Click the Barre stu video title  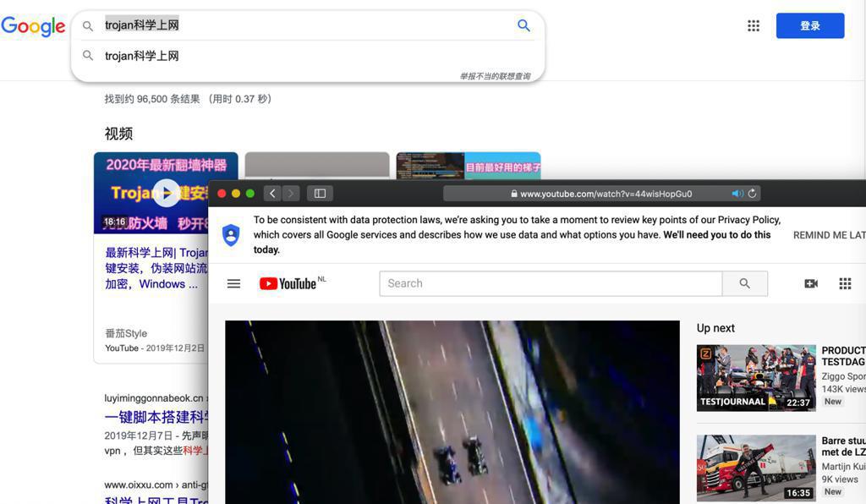coord(843,446)
